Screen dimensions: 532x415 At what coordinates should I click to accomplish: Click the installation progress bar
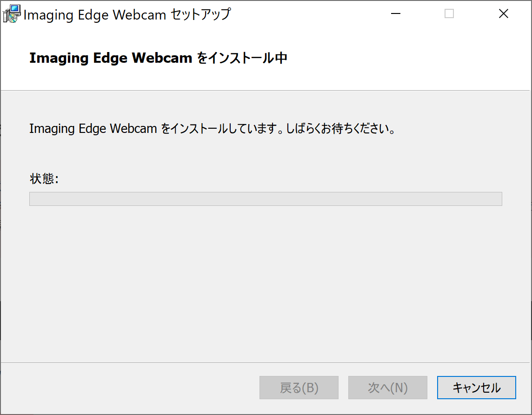click(266, 198)
